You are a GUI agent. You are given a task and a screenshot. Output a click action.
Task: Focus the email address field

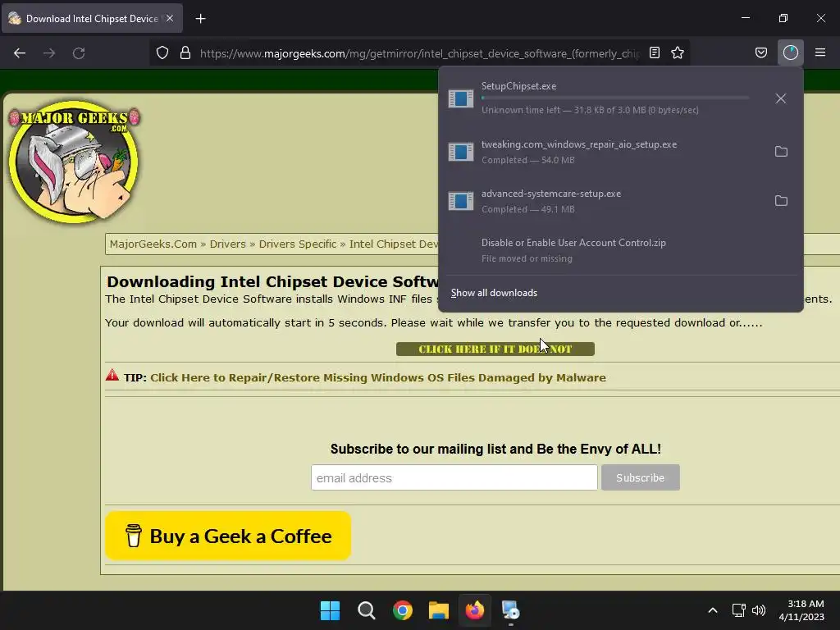point(454,477)
